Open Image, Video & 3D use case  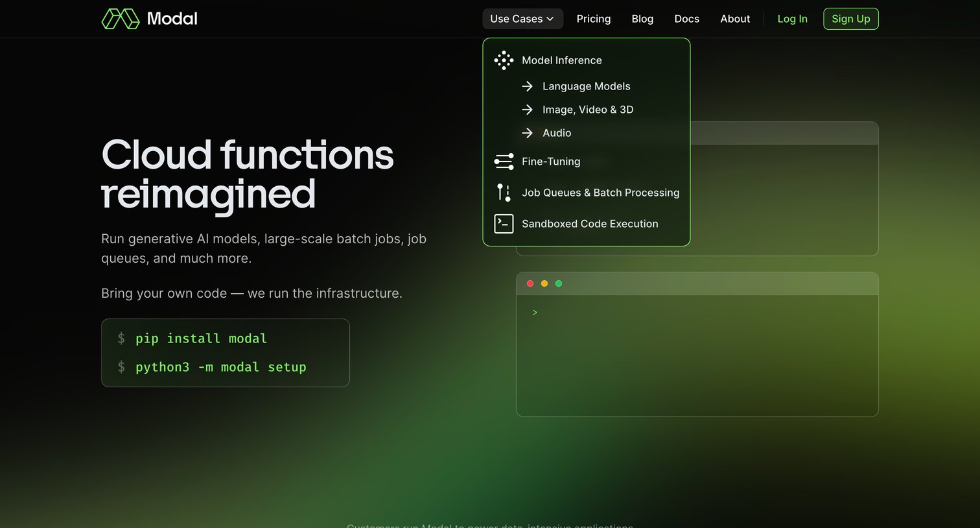pyautogui.click(x=588, y=110)
